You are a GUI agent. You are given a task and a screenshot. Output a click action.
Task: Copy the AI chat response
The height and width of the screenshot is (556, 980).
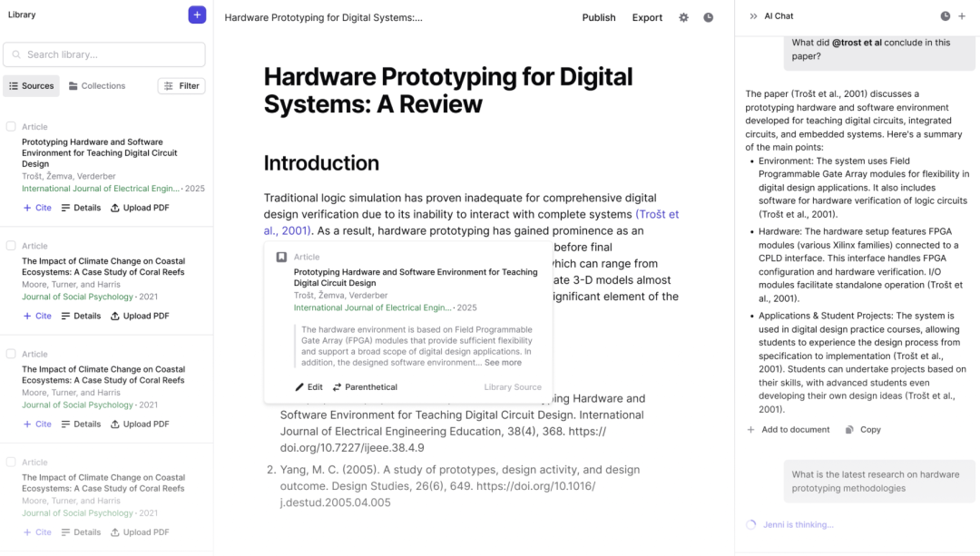[863, 430]
